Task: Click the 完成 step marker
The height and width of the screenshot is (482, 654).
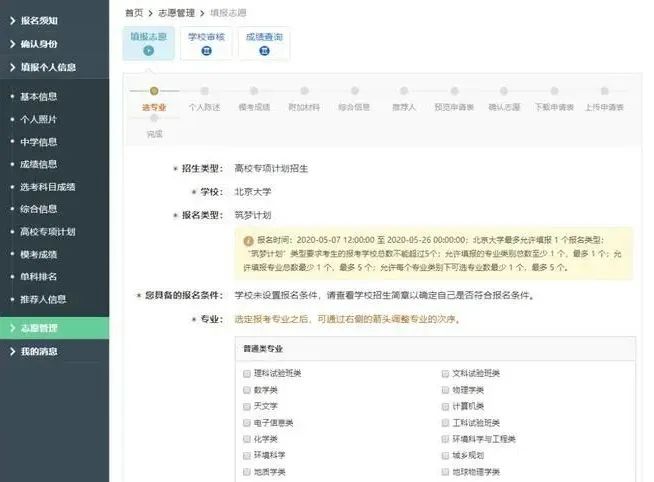Action: click(154, 118)
